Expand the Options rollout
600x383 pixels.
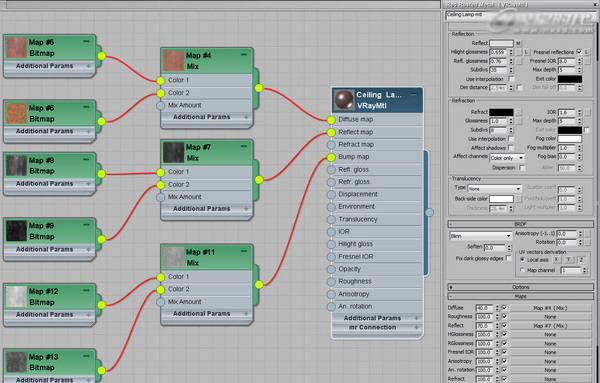520,287
